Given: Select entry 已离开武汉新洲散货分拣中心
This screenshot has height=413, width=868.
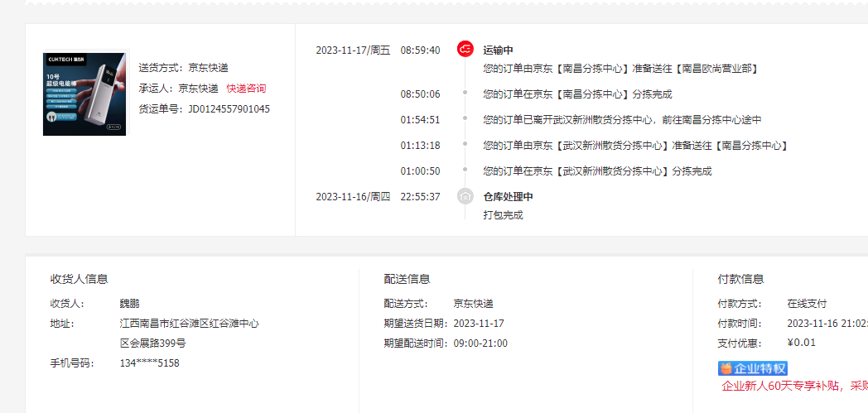Looking at the screenshot, I should [x=623, y=120].
